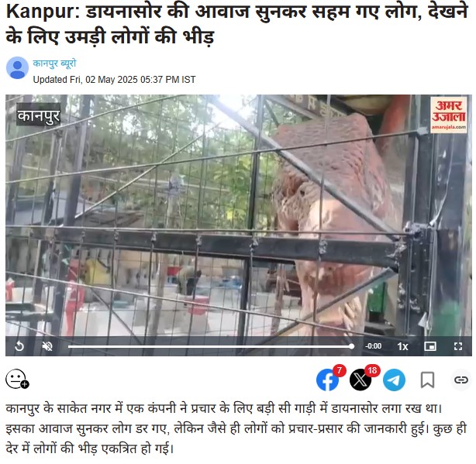Click the Amar Ujala logo on the video
This screenshot has width=476, height=464.
click(448, 115)
